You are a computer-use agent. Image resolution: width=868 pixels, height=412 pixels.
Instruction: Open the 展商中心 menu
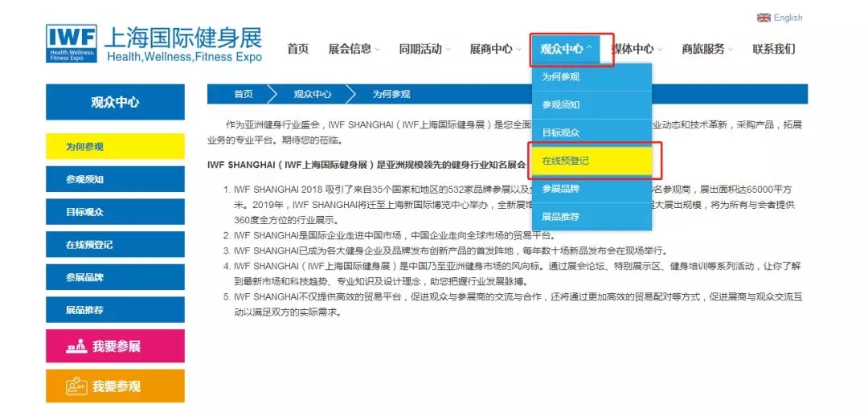pyautogui.click(x=491, y=49)
